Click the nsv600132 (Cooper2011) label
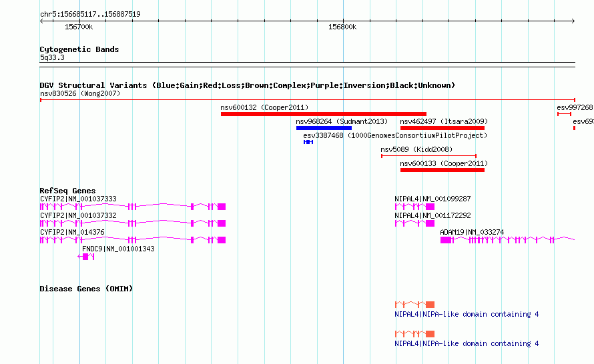 point(264,107)
